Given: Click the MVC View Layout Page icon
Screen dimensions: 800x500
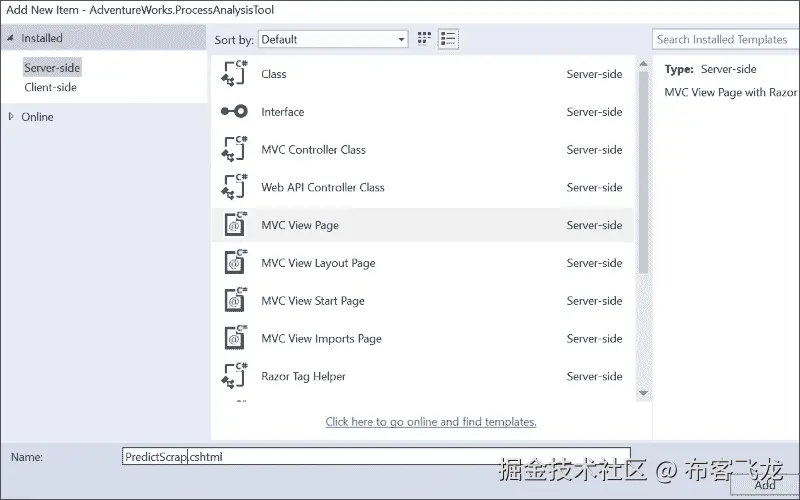Looking at the screenshot, I should click(x=235, y=263).
